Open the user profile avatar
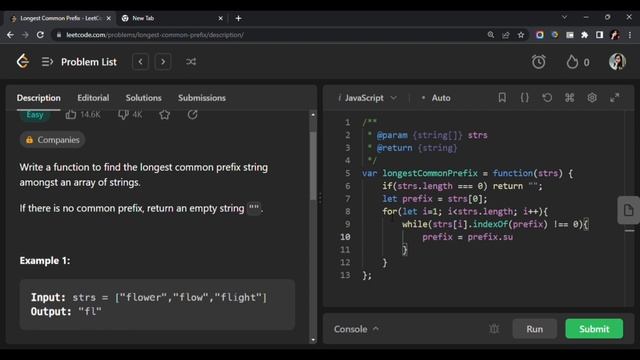 [617, 62]
